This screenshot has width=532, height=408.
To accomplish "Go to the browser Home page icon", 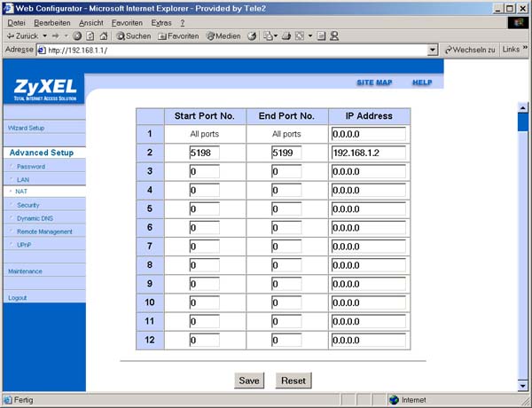I will tap(103, 35).
